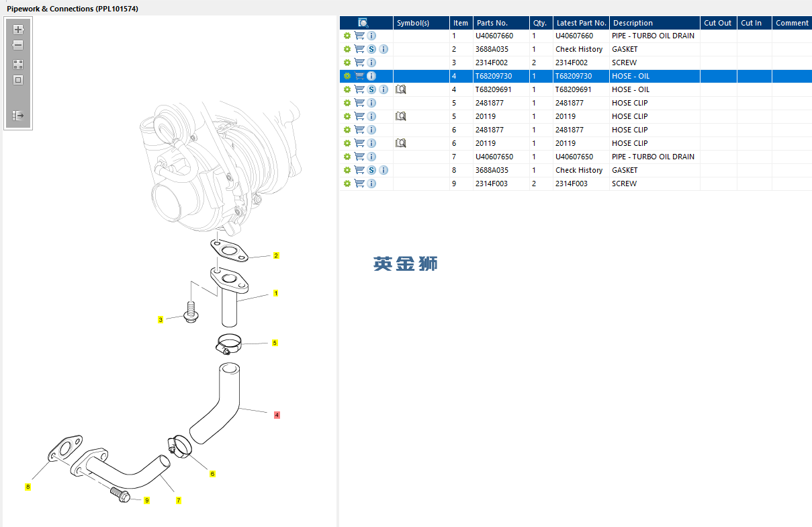The height and width of the screenshot is (527, 812).
Task: Add item 6 hose clip 2481877 to cart
Action: point(359,130)
